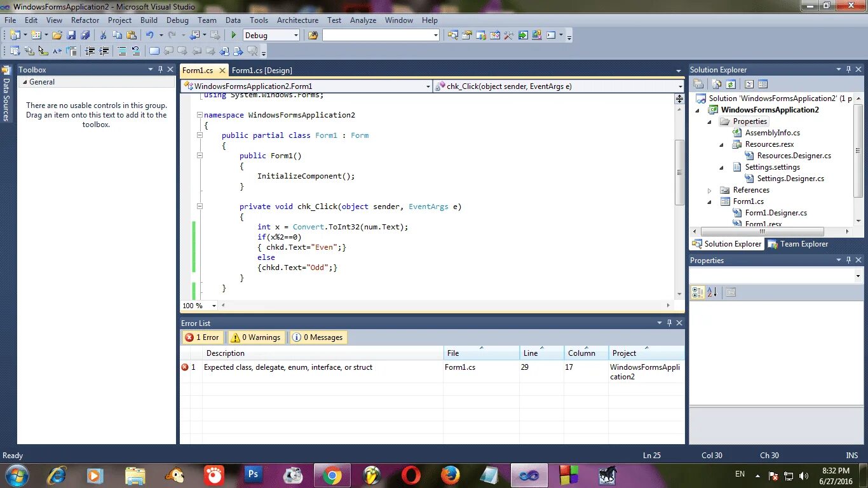
Task: Select AssemblyInfo.cs in Solution Explorer
Action: 772,133
